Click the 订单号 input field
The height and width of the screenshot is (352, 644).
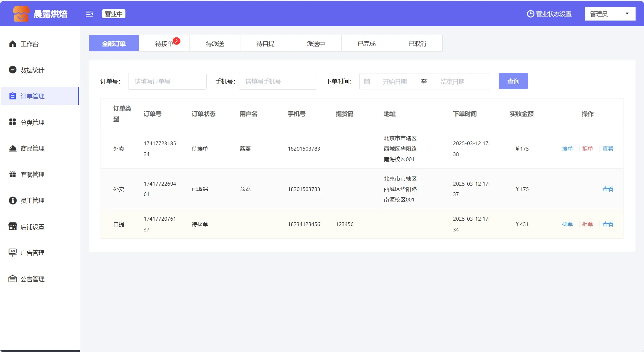click(x=167, y=82)
